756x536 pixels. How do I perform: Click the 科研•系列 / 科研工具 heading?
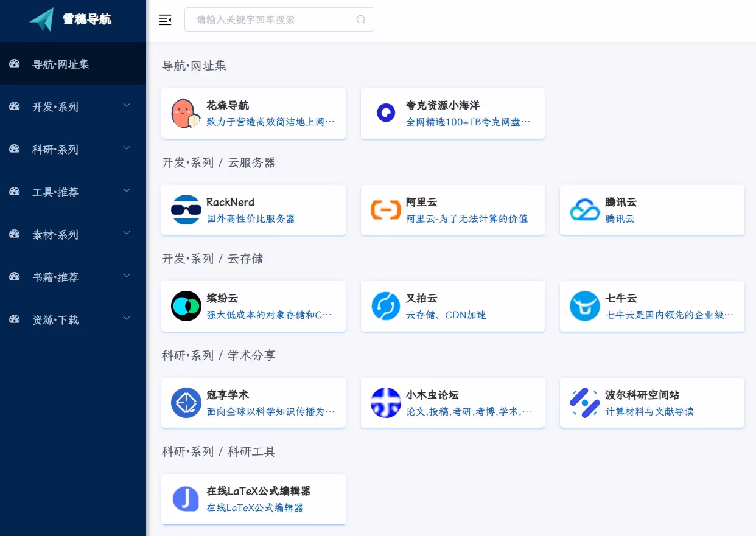219,451
